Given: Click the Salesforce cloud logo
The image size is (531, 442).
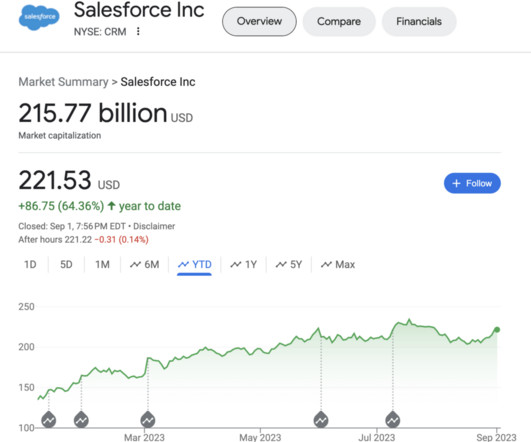Looking at the screenshot, I should (x=39, y=18).
